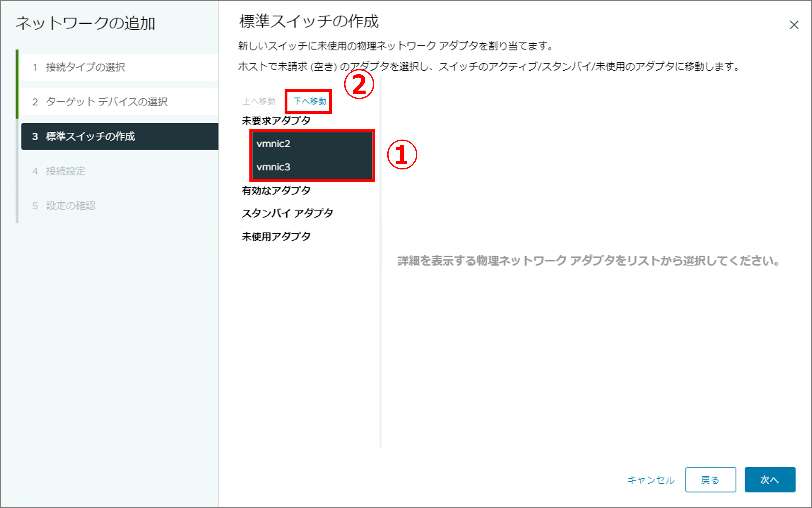Click the 下へ移動 link
The image size is (812, 508).
coord(310,101)
